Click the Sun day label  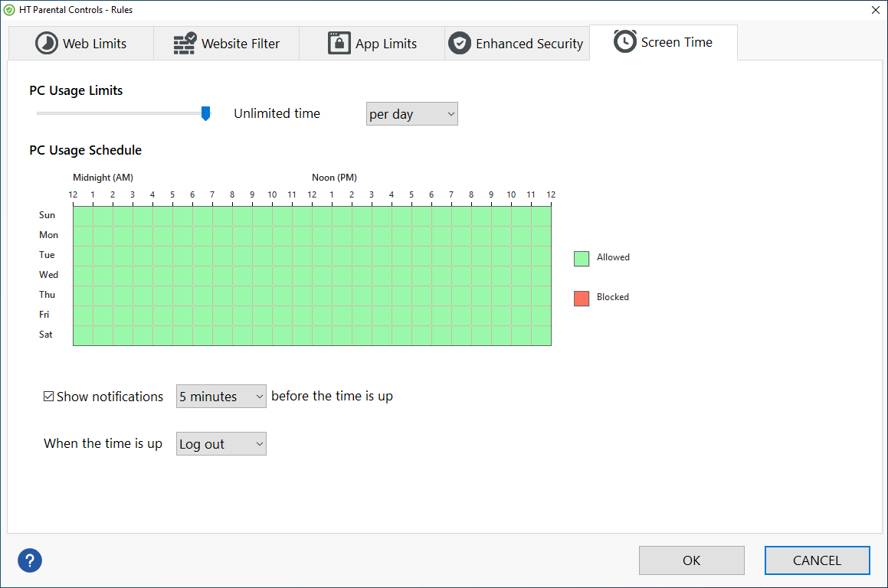point(47,215)
